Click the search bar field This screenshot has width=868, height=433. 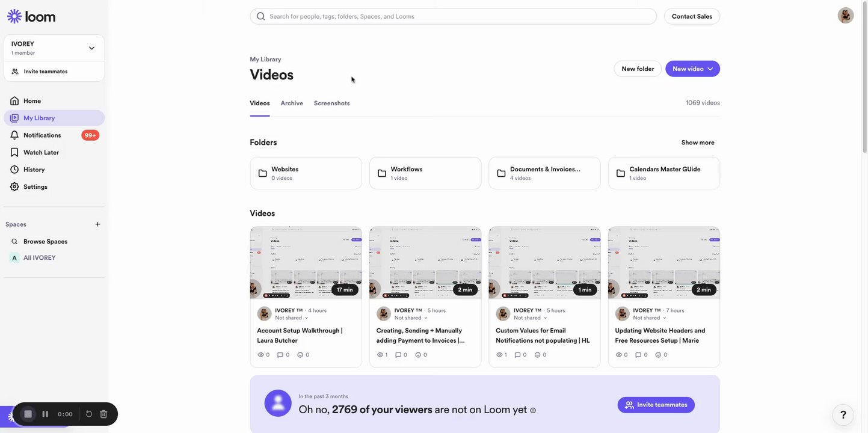[x=453, y=16]
